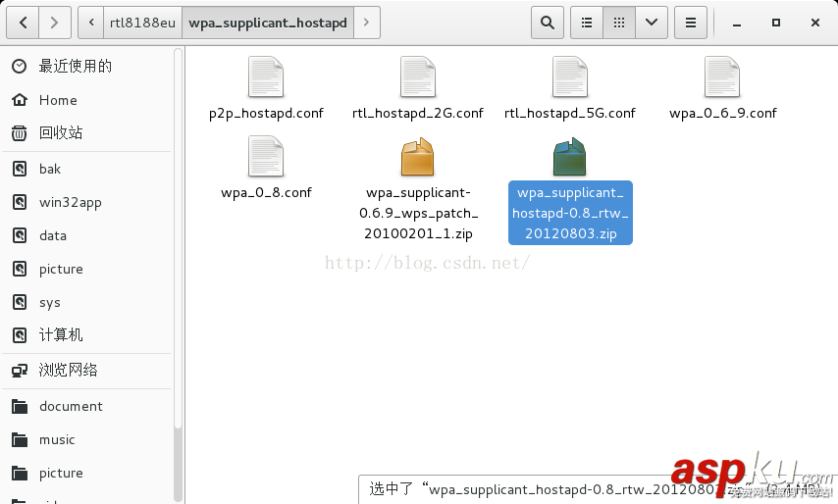This screenshot has width=838, height=504.
Task: Go forward with the forward arrow button
Action: pyautogui.click(x=55, y=23)
